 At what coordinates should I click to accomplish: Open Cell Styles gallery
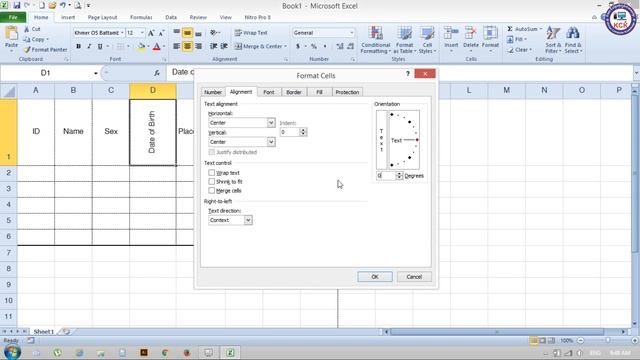coord(427,40)
